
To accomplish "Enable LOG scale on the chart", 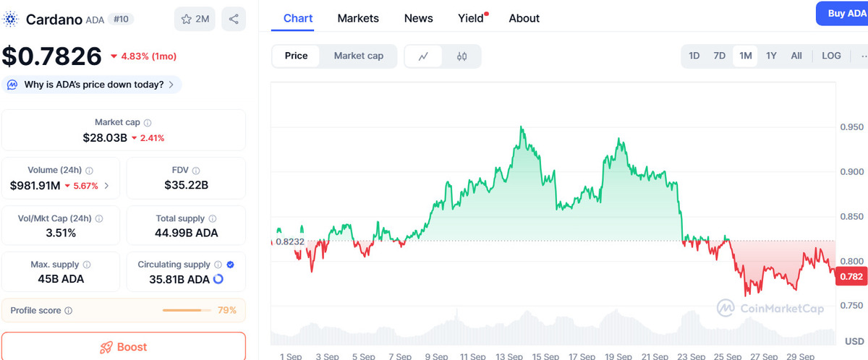I will pos(831,56).
